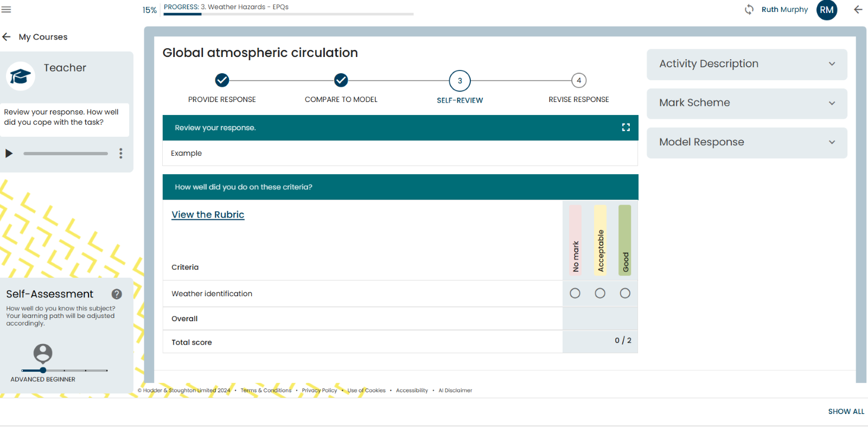The width and height of the screenshot is (868, 427).
Task: Click the Example response text area
Action: point(400,154)
